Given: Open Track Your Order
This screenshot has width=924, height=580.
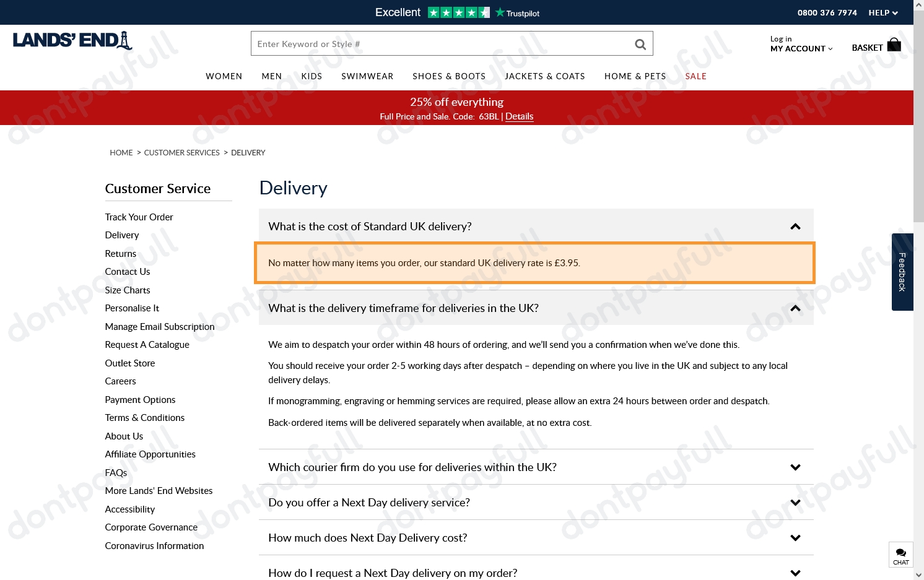Looking at the screenshot, I should click(x=139, y=217).
